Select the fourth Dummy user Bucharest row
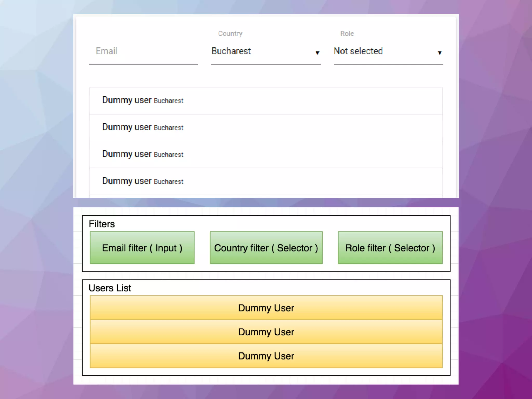Screen dimensions: 532x399 (266, 181)
